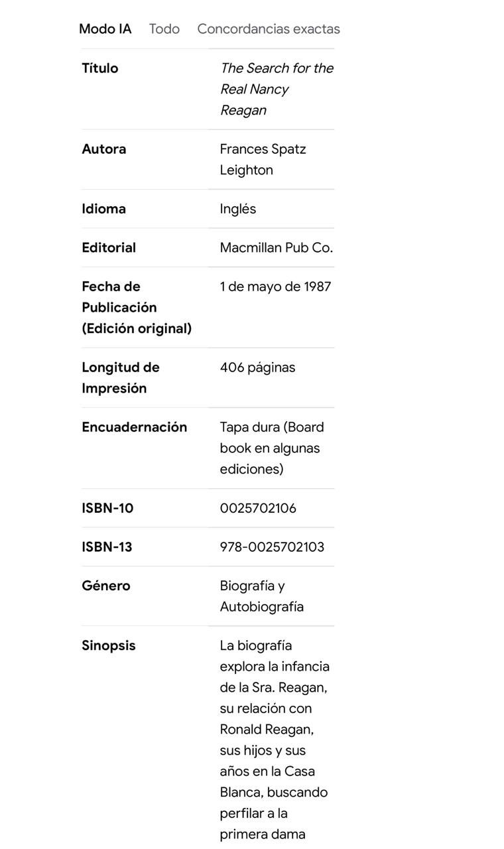Click the synopsis paragraph text
This screenshot has height=849, width=504.
click(x=273, y=740)
